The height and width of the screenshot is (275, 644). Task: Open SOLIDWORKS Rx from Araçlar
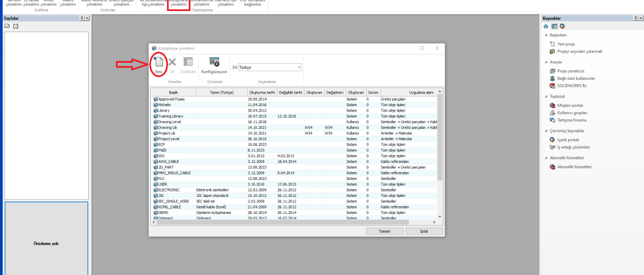point(572,85)
